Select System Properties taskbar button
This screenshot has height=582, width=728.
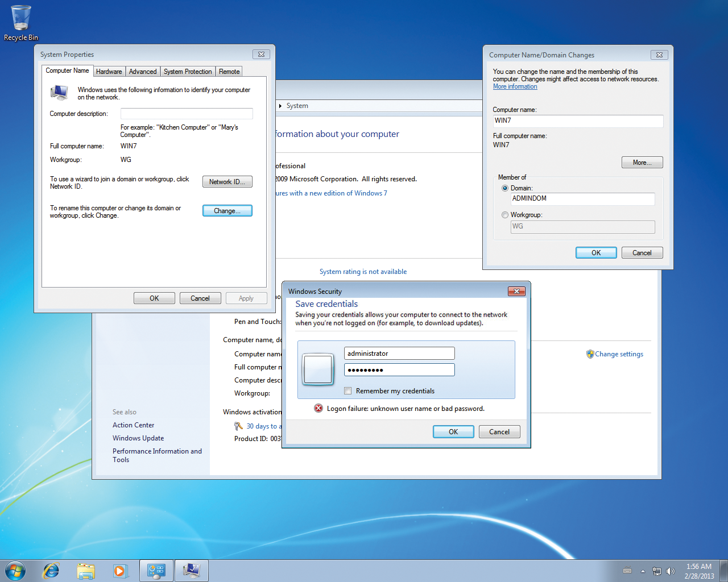coord(191,571)
